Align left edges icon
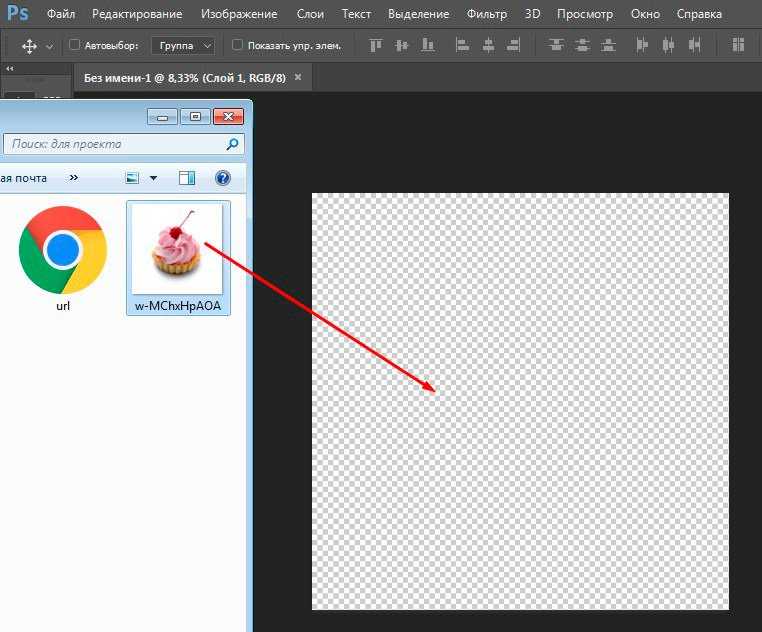 pyautogui.click(x=462, y=45)
